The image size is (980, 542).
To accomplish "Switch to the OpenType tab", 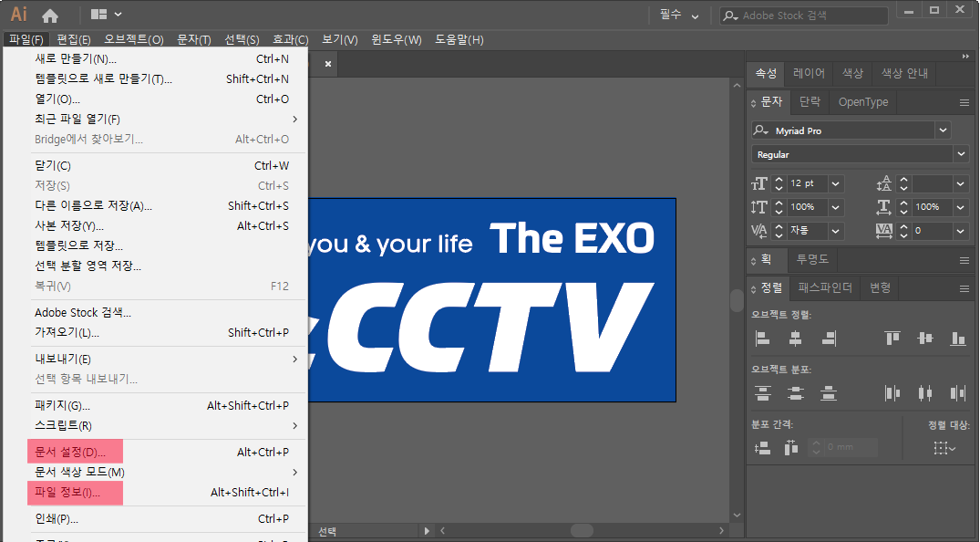I will click(863, 102).
